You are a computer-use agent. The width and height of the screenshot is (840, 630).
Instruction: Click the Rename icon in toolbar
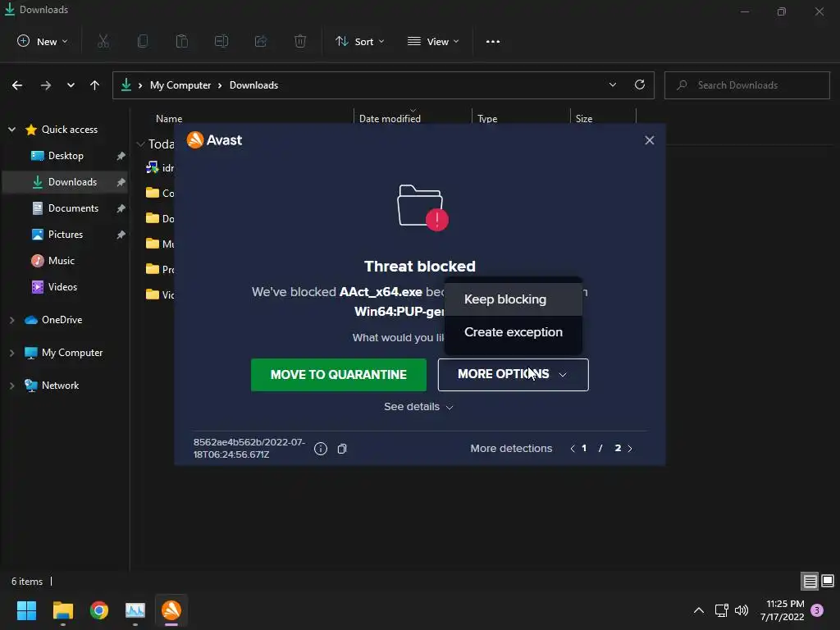click(221, 41)
